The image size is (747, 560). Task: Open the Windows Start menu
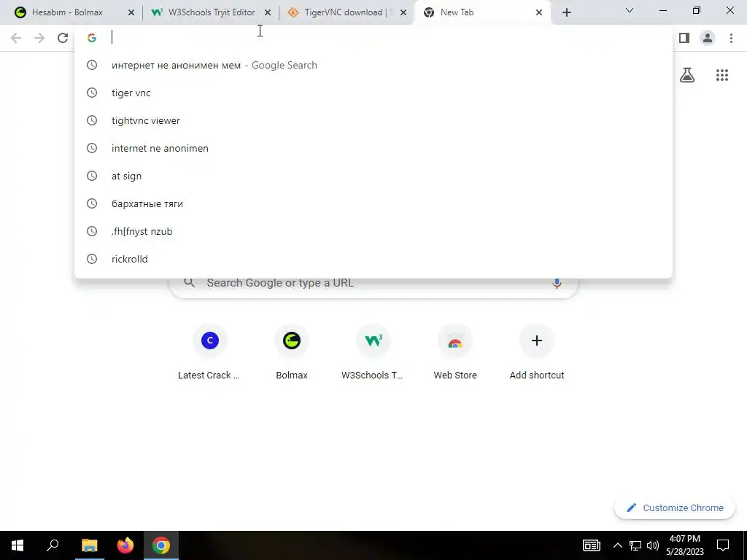pos(18,545)
